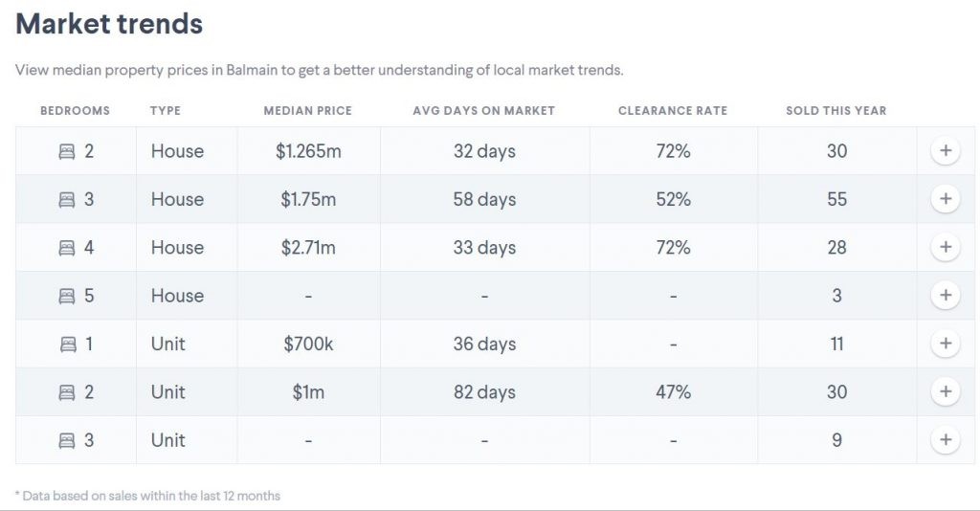980x511 pixels.
Task: Select the $1.265m median price cell
Action: [x=308, y=151]
